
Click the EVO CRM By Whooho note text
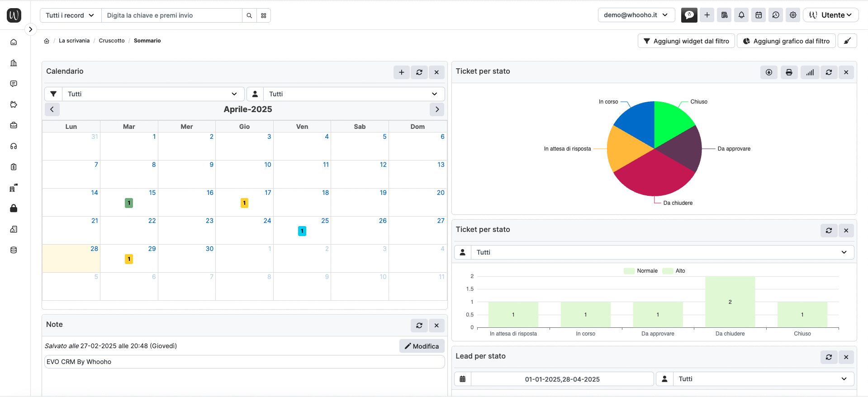(79, 362)
